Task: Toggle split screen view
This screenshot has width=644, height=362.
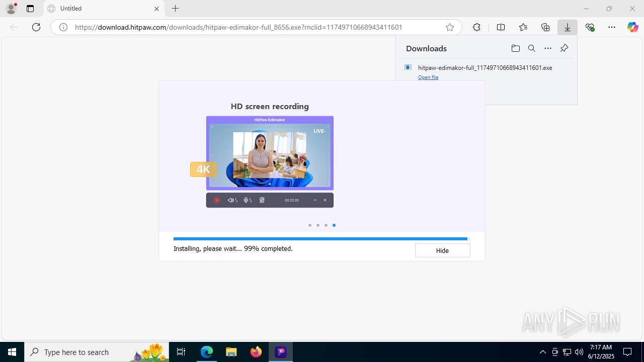Action: 501,27
